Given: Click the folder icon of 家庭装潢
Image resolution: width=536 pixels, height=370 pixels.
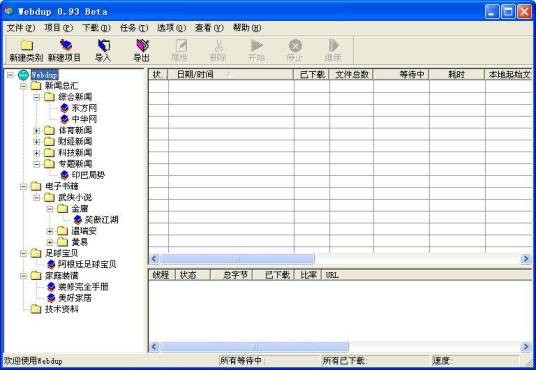Looking at the screenshot, I should point(36,275).
